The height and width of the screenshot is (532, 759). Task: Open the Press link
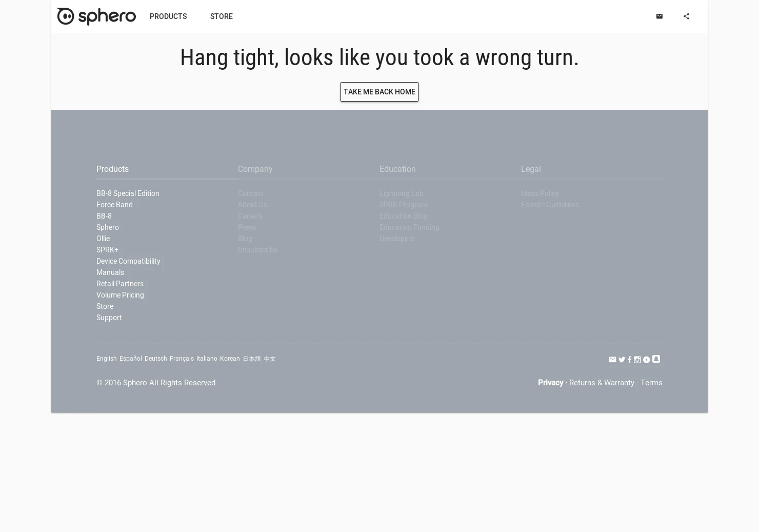pyautogui.click(x=247, y=227)
